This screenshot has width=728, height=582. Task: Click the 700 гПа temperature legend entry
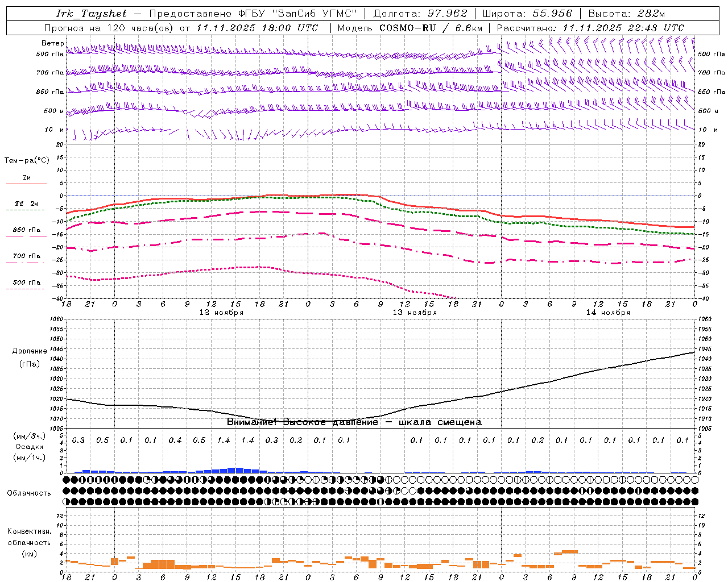(27, 256)
